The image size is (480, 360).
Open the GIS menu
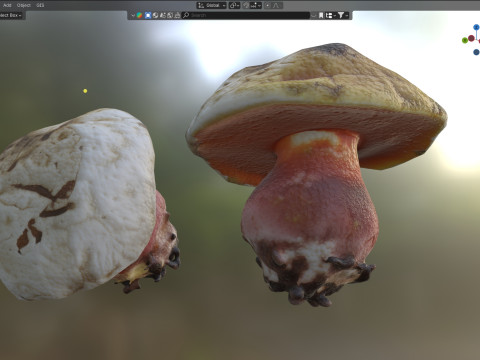(x=40, y=5)
